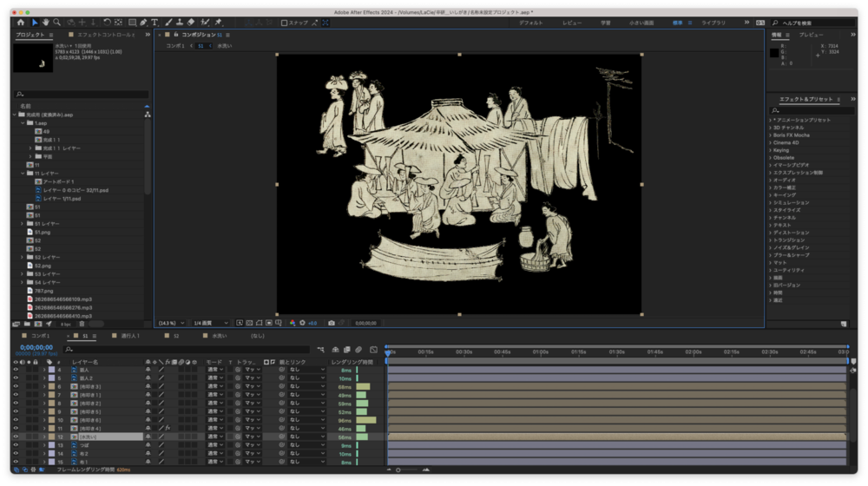
Task: Switch to the 通行人1 timeline tab
Action: [x=130, y=335]
